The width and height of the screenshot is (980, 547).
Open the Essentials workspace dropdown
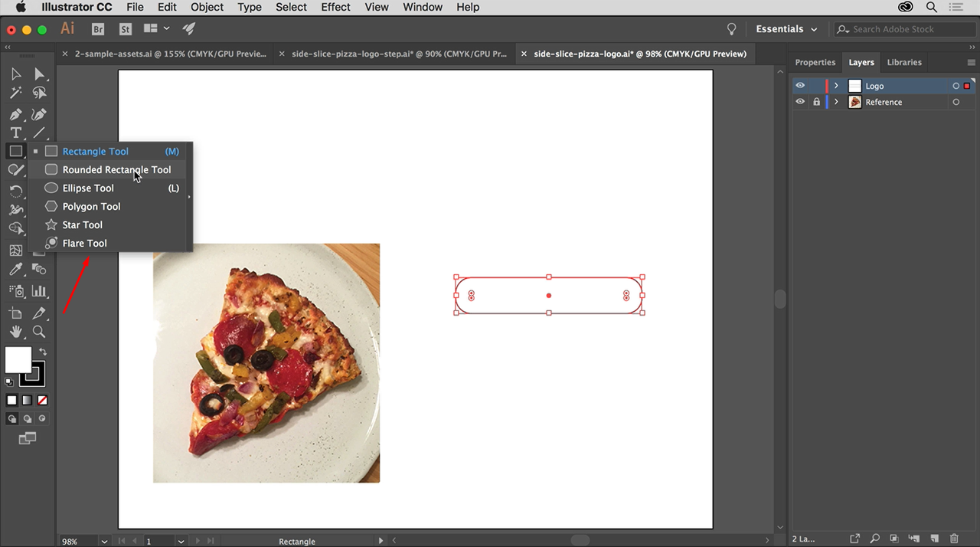[786, 29]
